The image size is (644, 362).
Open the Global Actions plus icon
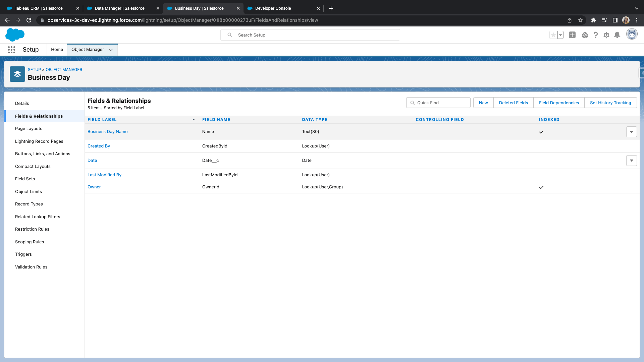tap(572, 35)
